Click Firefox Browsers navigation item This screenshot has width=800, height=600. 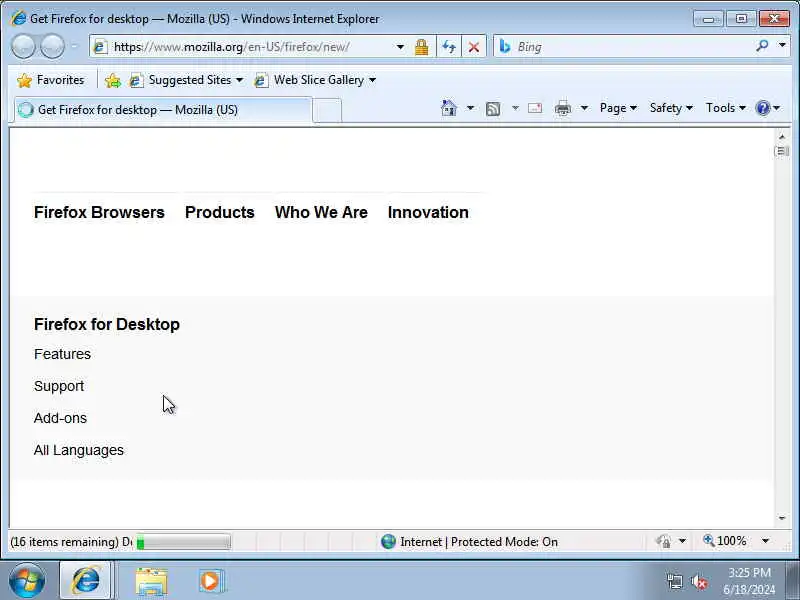click(x=99, y=212)
